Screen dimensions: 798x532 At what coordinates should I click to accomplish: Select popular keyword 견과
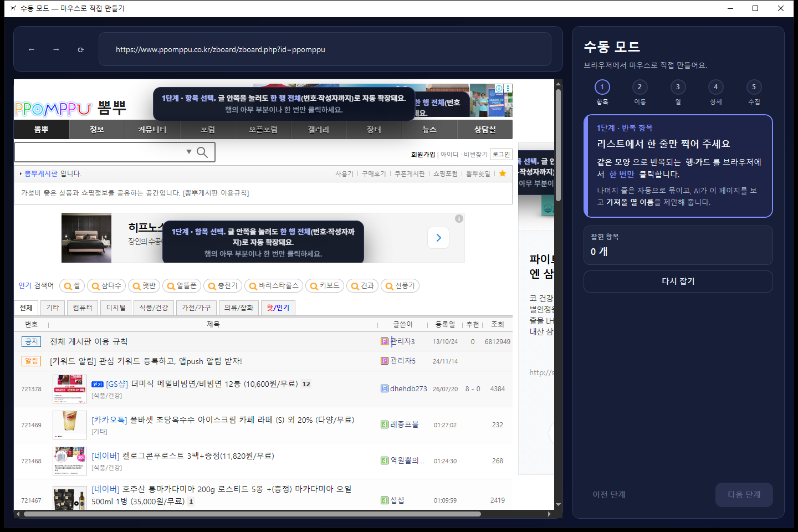point(362,286)
